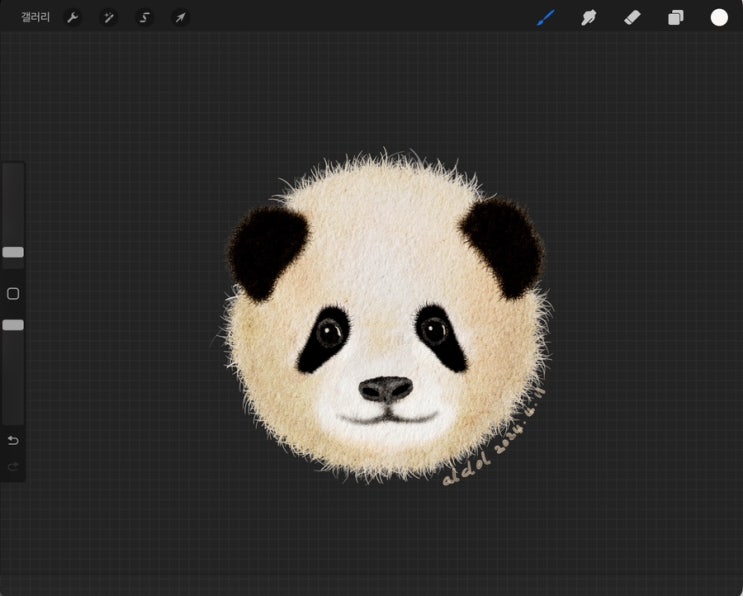Select the Smudge tool
Screen dimensions: 743x596
[589, 17]
